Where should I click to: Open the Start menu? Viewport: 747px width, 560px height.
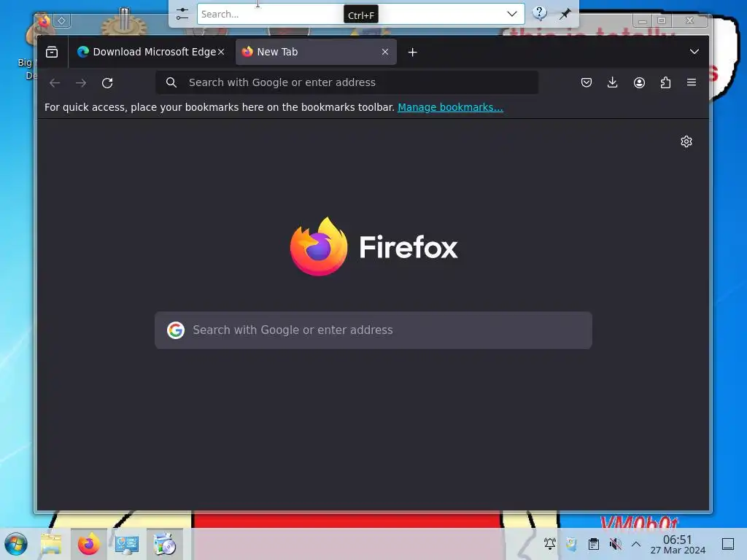16,544
